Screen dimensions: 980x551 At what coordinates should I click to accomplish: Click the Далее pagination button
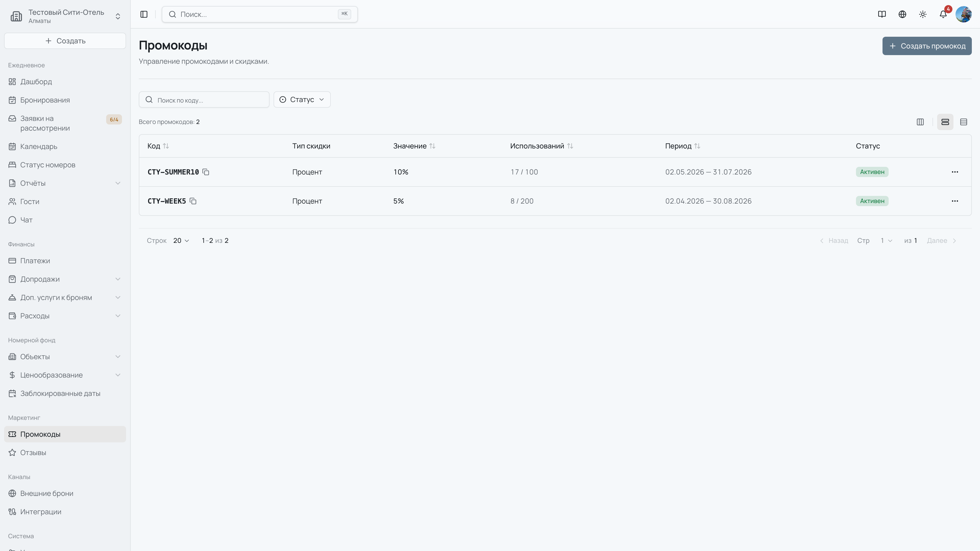coord(941,240)
